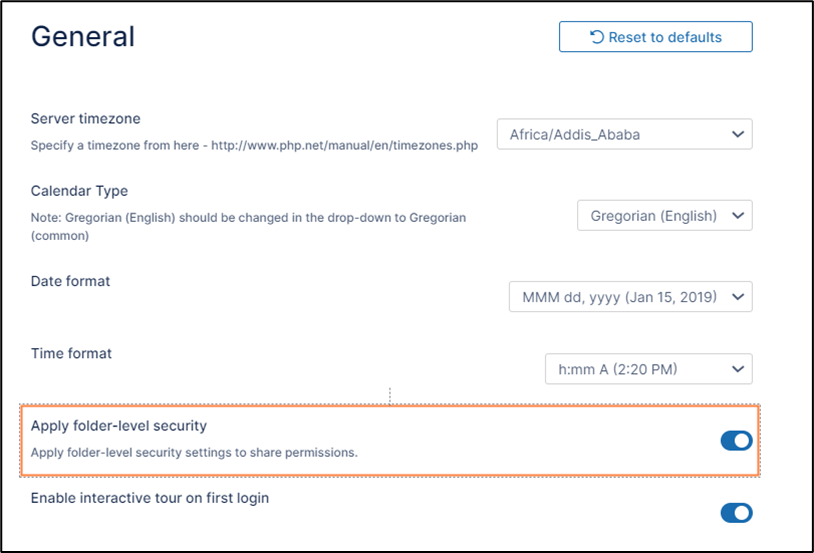Disable the Apply folder-level security toggle
Image resolution: width=814 pixels, height=553 pixels.
coord(736,441)
